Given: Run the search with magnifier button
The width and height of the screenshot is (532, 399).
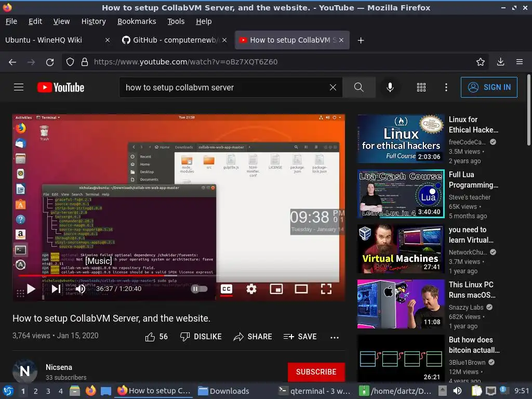Looking at the screenshot, I should click(x=358, y=87).
